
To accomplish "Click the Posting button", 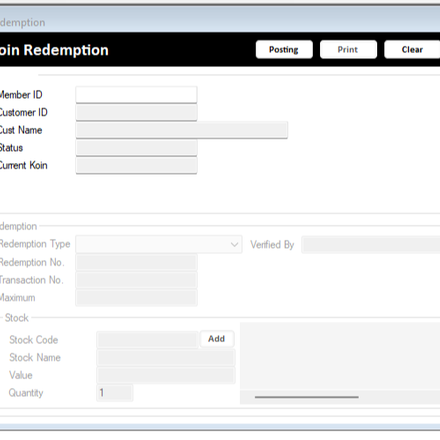I will [284, 50].
